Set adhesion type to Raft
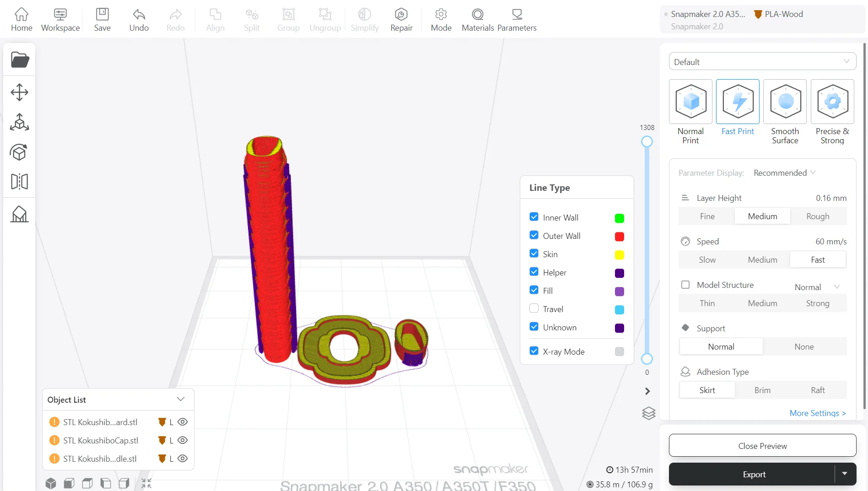 tap(818, 390)
